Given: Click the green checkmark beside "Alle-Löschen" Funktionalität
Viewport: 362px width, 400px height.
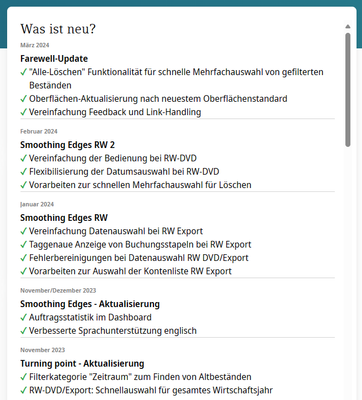Looking at the screenshot, I should [23, 72].
